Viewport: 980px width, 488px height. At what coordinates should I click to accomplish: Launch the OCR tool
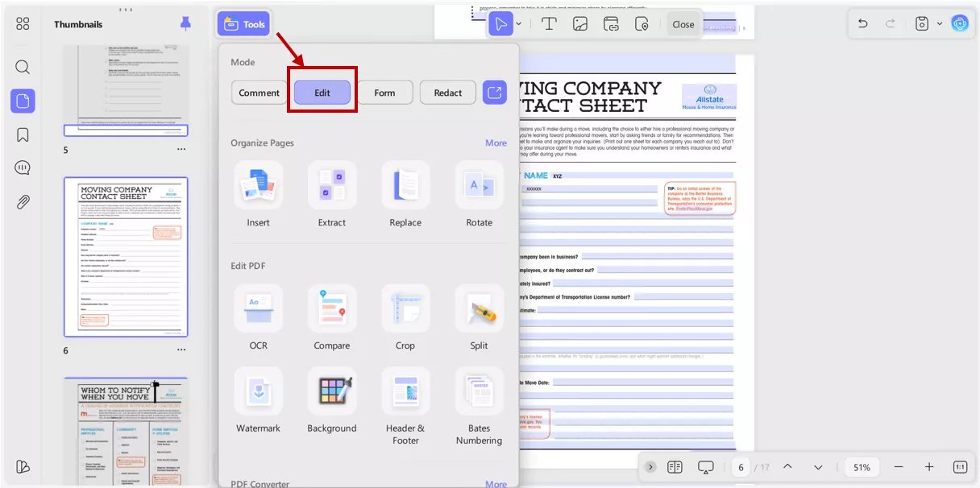click(x=259, y=317)
